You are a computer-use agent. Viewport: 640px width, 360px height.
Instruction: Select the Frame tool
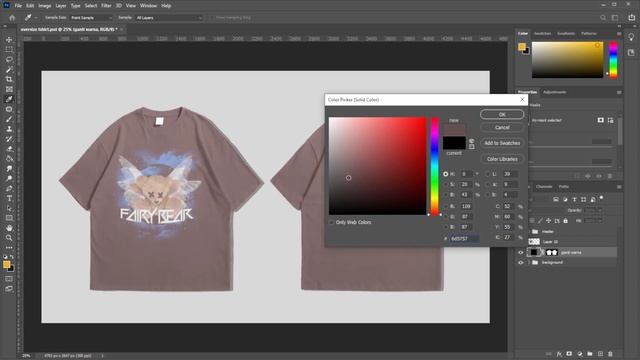click(x=9, y=89)
